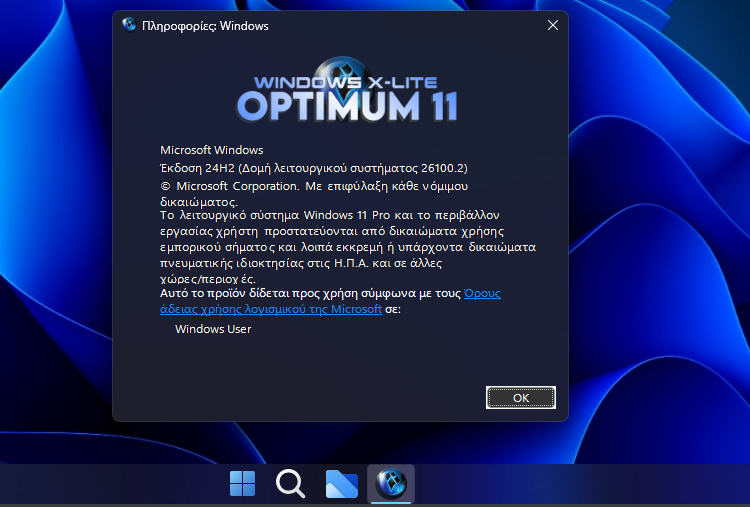Click the 'Πληροφορίες: Windows' title text
This screenshot has height=507, width=750.
205,26
